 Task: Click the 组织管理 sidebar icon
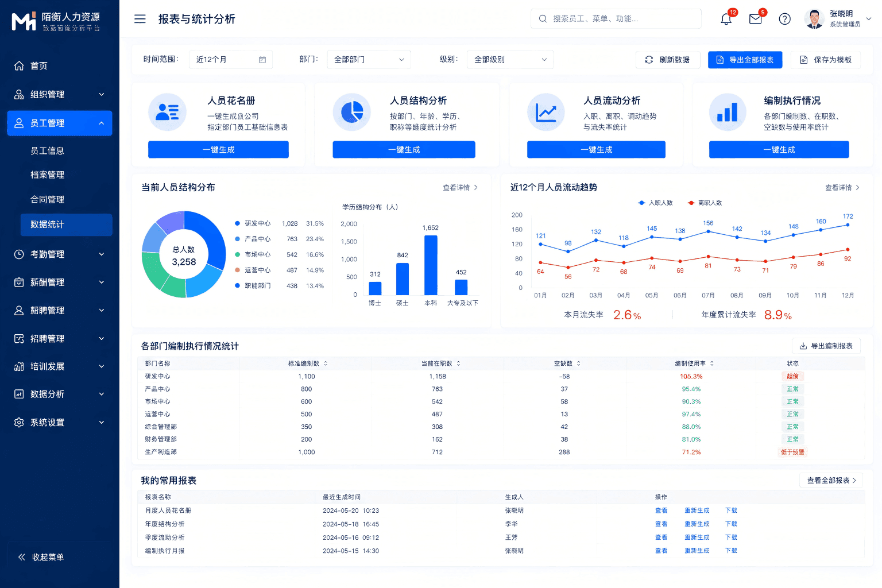[19, 94]
